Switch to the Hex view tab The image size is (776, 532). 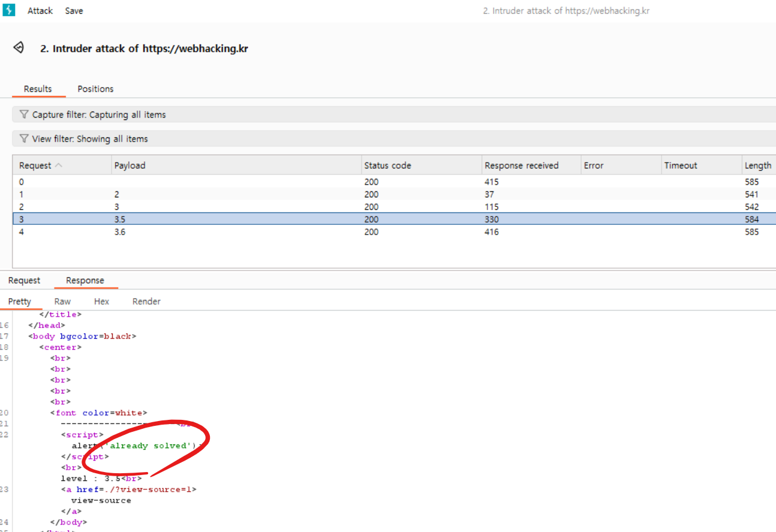pyautogui.click(x=101, y=301)
